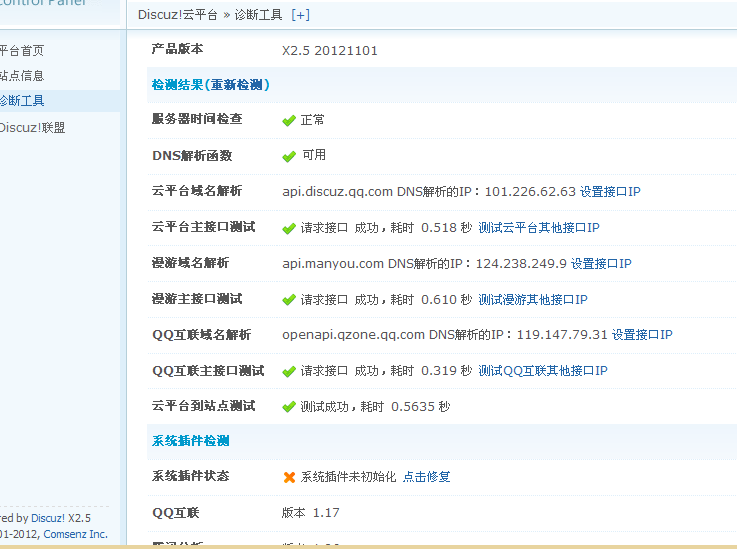Click 点击修复 to repair system plugin
Viewport: 737px width, 549px height.
427,477
